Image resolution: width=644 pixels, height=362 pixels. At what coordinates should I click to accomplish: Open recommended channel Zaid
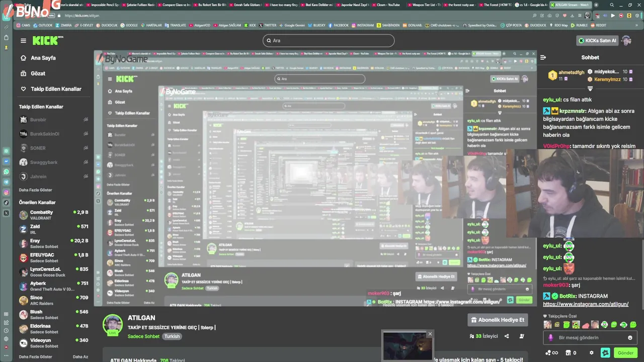coord(53,229)
